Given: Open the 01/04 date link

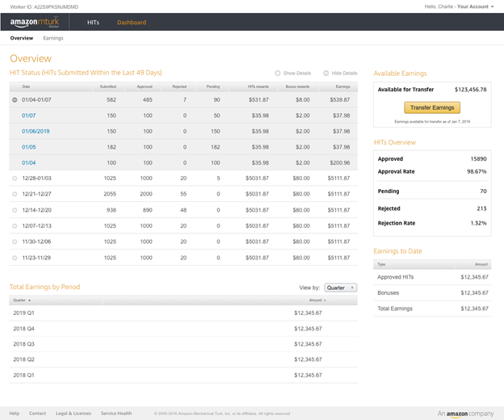Looking at the screenshot, I should pyautogui.click(x=28, y=163).
